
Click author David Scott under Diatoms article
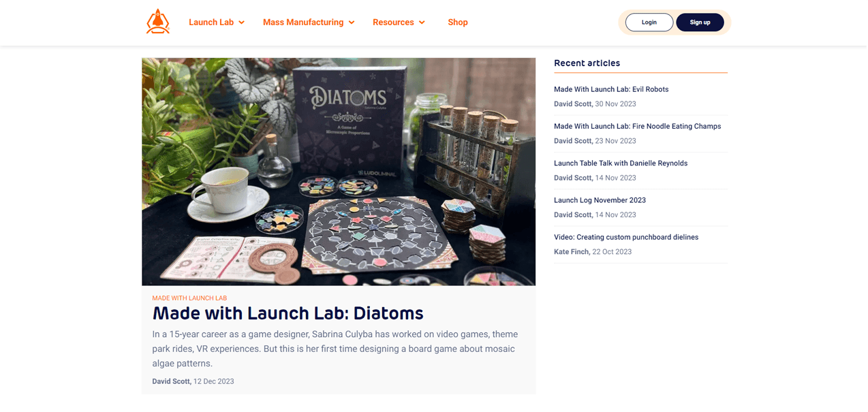coord(171,381)
